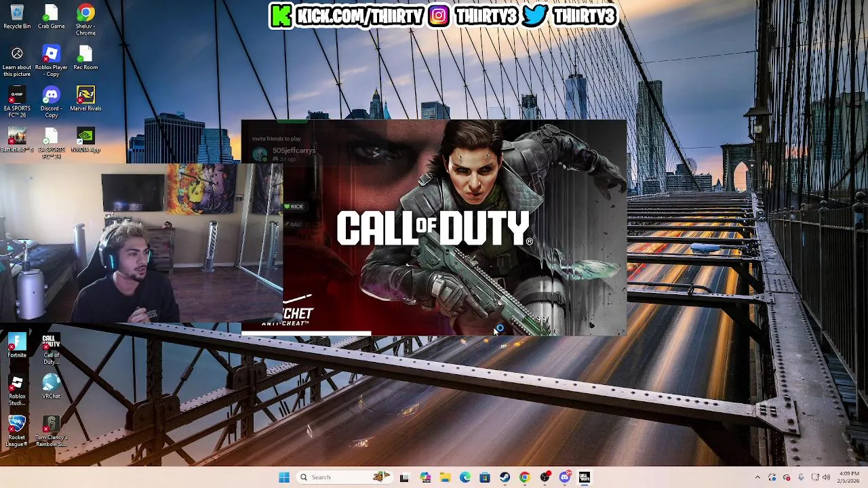868x488 pixels.
Task: Click the Invite friends to play text
Action: click(x=276, y=139)
